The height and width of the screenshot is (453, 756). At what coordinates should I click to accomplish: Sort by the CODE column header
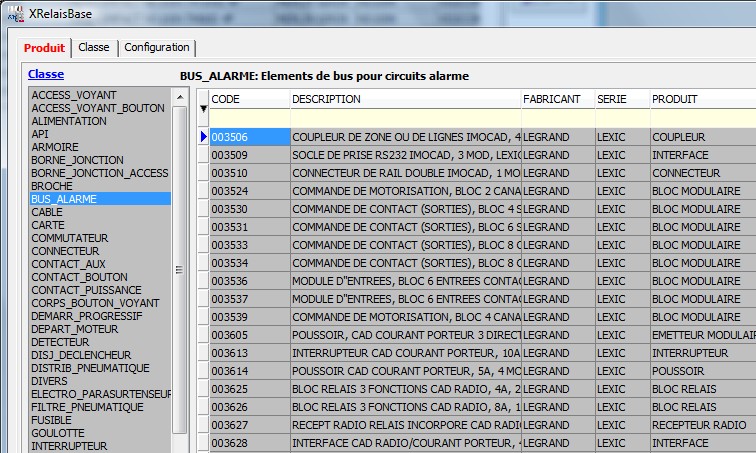(x=249, y=99)
